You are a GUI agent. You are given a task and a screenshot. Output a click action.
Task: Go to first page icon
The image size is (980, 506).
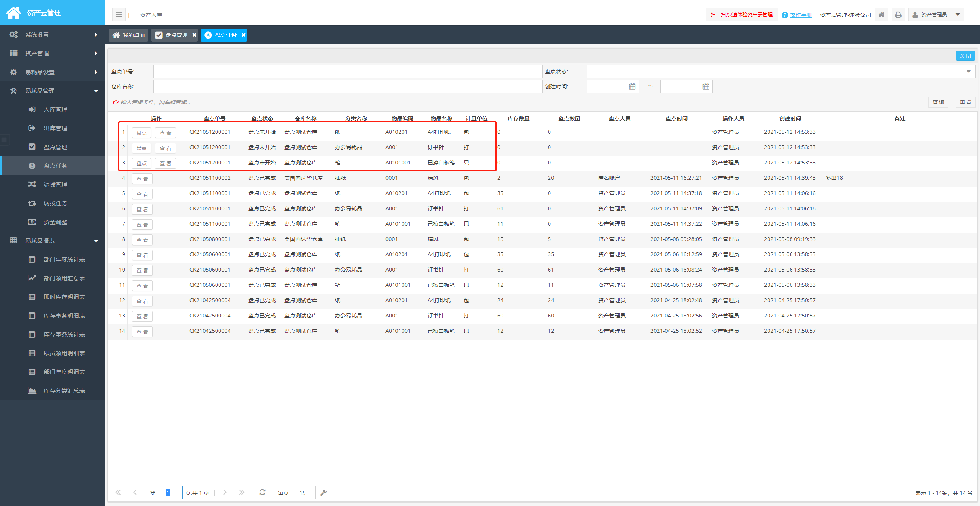pyautogui.click(x=118, y=492)
